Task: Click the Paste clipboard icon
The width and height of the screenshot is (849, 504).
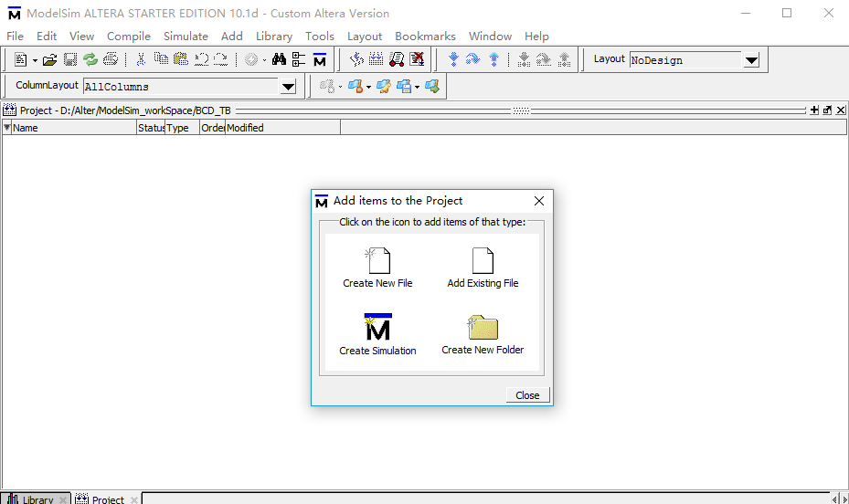Action: click(x=180, y=59)
